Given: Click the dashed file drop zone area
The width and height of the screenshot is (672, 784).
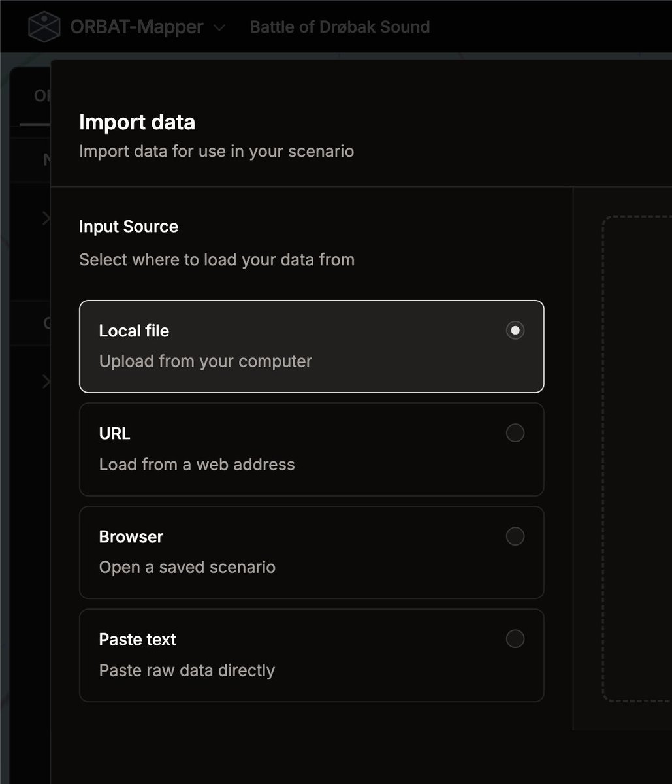Looking at the screenshot, I should (637, 459).
